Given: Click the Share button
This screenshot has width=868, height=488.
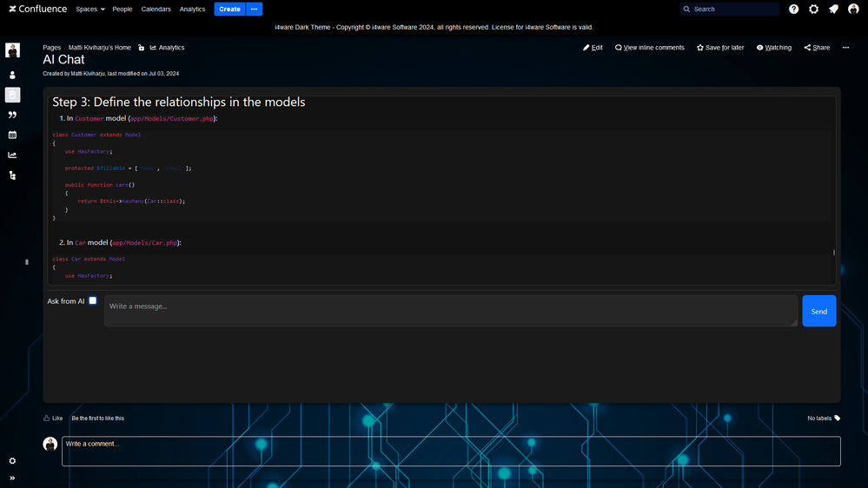Looking at the screenshot, I should pos(817,48).
